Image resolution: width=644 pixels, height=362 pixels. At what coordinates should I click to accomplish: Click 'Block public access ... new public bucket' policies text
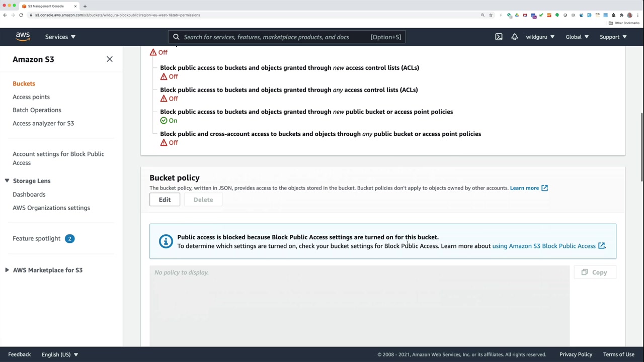pyautogui.click(x=306, y=112)
